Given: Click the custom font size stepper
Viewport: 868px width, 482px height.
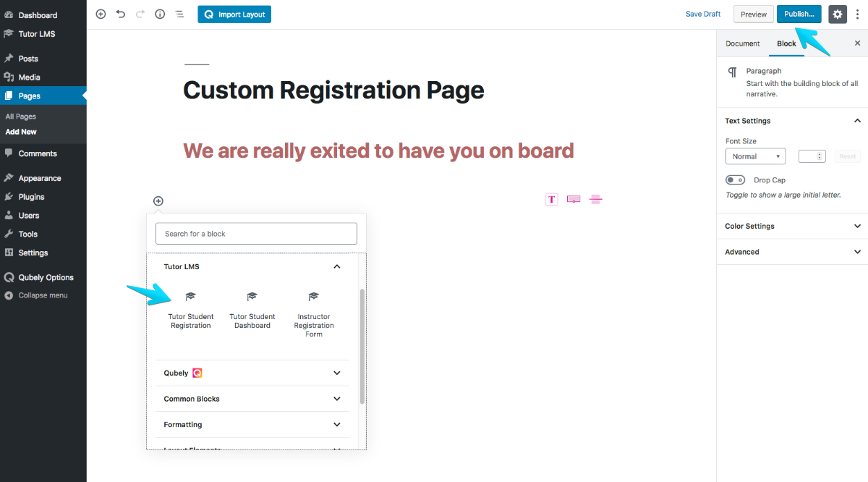Looking at the screenshot, I should (x=812, y=156).
